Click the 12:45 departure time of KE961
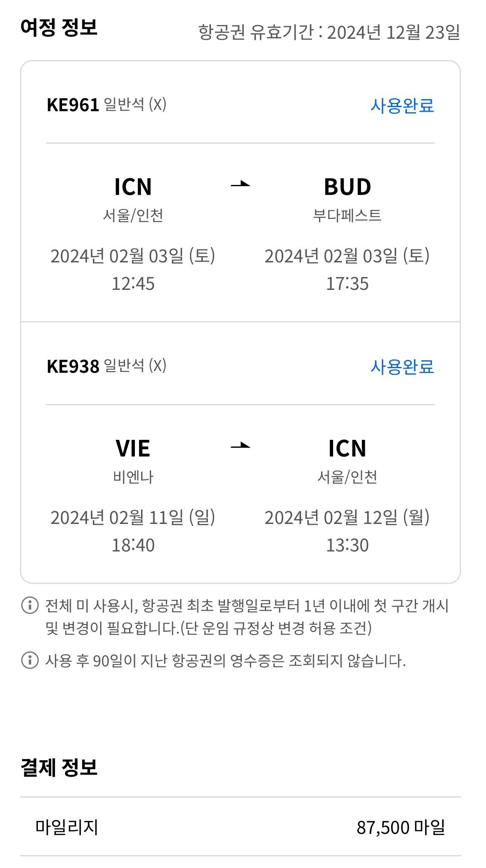 click(133, 284)
